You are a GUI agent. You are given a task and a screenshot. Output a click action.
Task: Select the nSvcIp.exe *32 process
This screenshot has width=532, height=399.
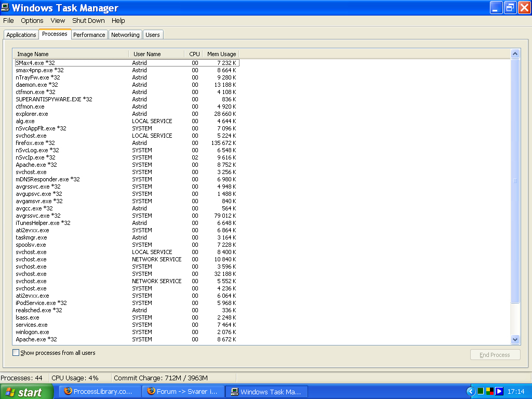[127, 157]
